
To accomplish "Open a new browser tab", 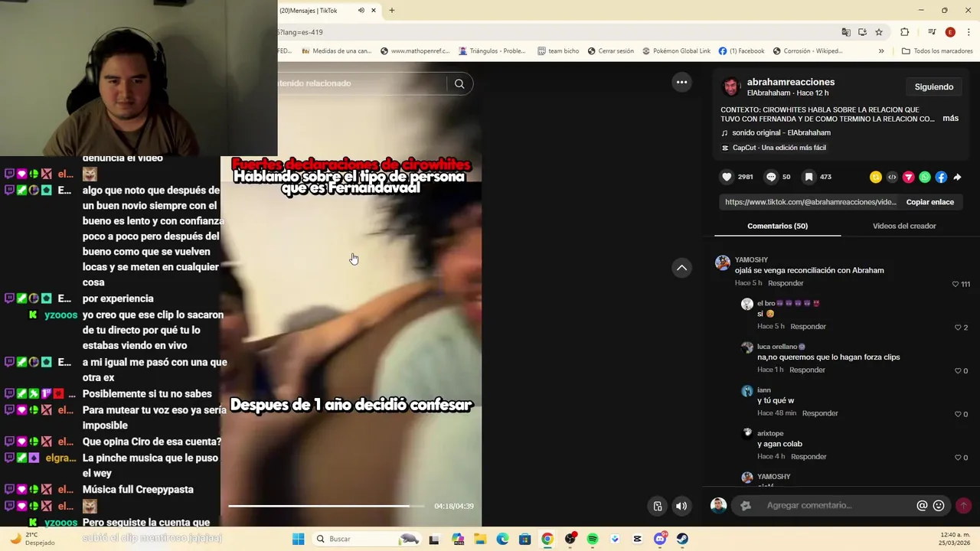I will click(x=392, y=11).
